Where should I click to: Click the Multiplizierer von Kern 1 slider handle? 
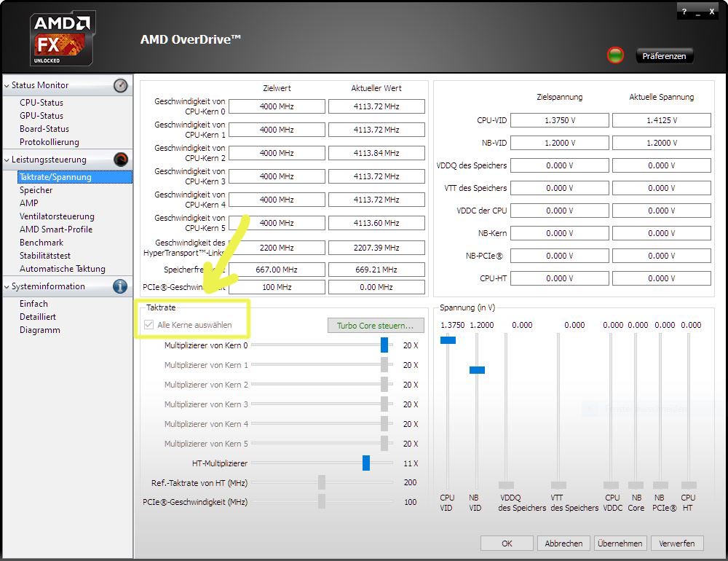(x=384, y=365)
